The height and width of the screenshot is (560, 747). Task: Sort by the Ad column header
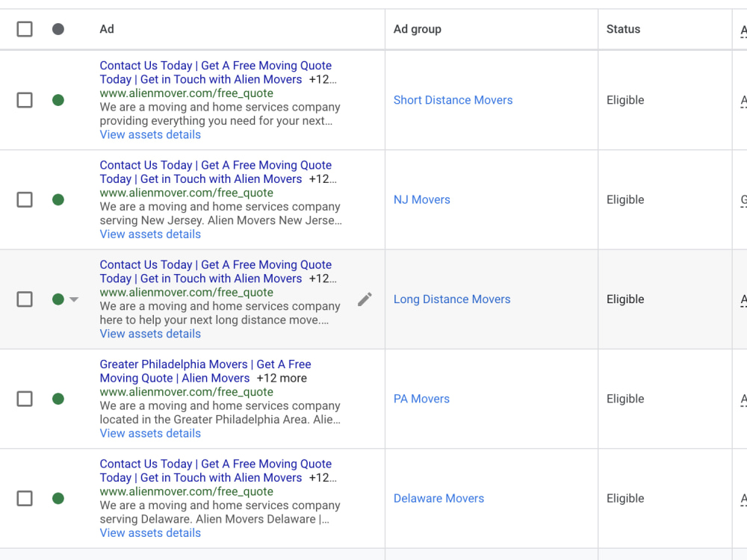(107, 29)
